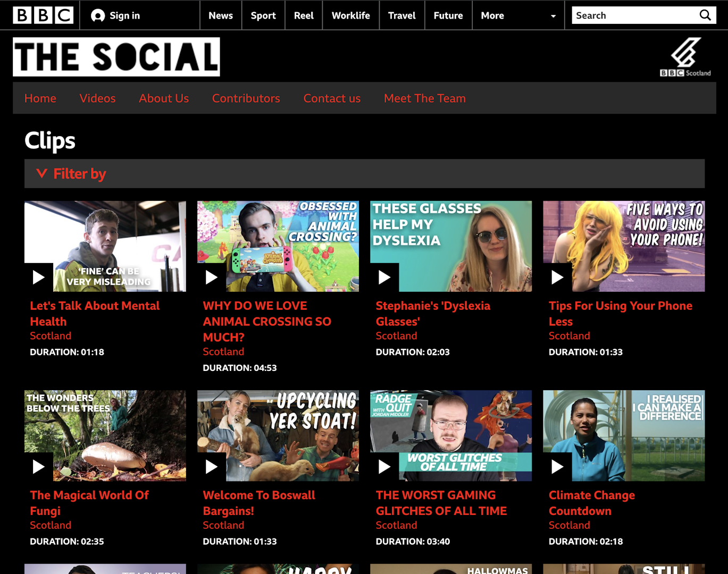This screenshot has height=574, width=728.
Task: Click the Animal Crossing thumbnail image
Action: point(278,246)
